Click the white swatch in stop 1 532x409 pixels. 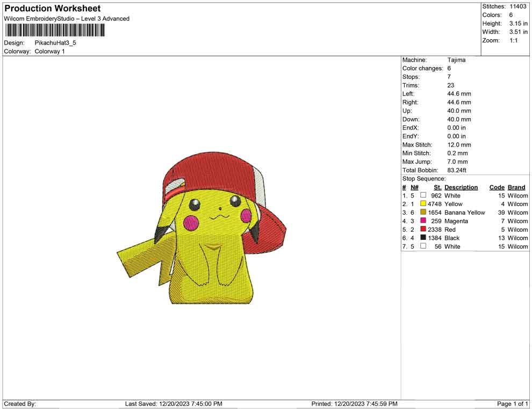click(423, 195)
